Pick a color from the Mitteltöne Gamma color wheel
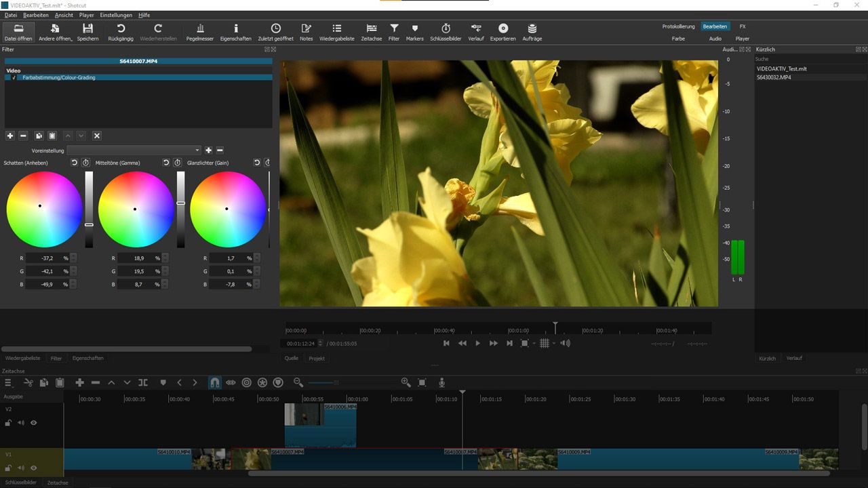Viewport: 868px width, 488px height. [x=136, y=209]
